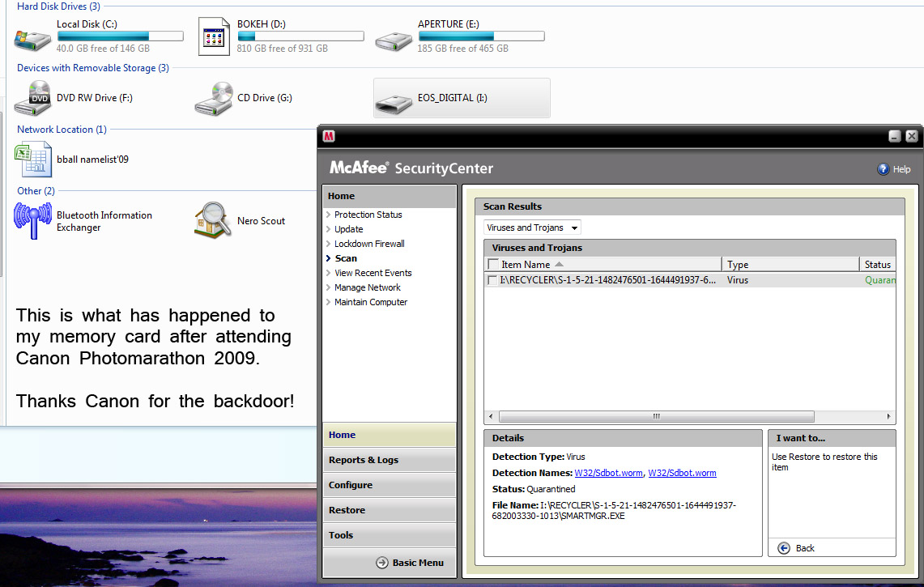924x587 pixels.
Task: Open Maintain Computer entry
Action: (x=371, y=302)
